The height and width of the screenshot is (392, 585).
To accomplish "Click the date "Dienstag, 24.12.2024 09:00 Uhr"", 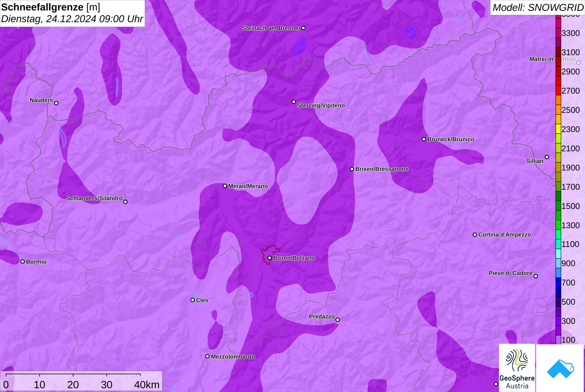I will 72,19.
